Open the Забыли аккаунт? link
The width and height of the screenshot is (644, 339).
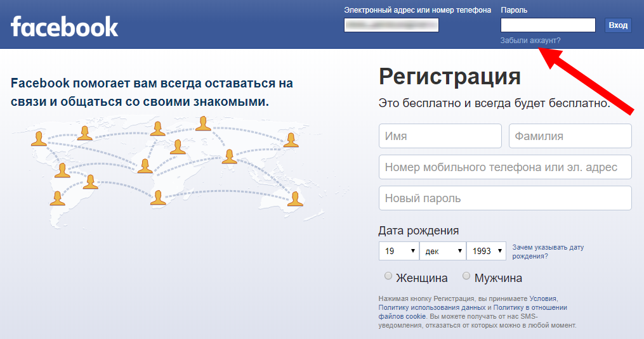pyautogui.click(x=530, y=40)
